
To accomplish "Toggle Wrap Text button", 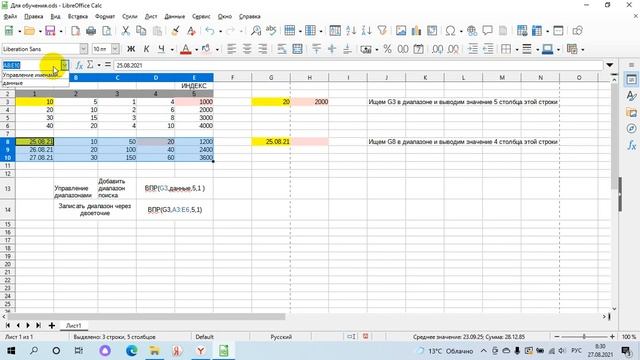I will pos(282,49).
